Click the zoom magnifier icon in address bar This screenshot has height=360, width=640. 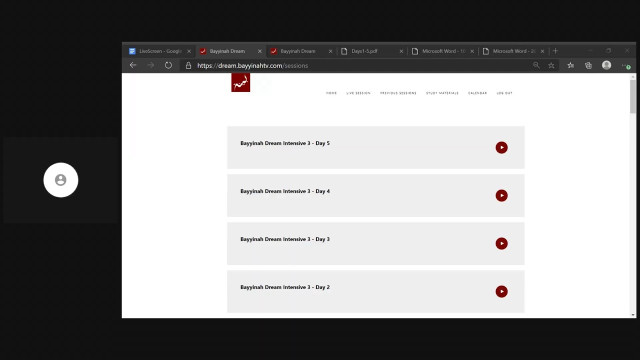[x=536, y=65]
